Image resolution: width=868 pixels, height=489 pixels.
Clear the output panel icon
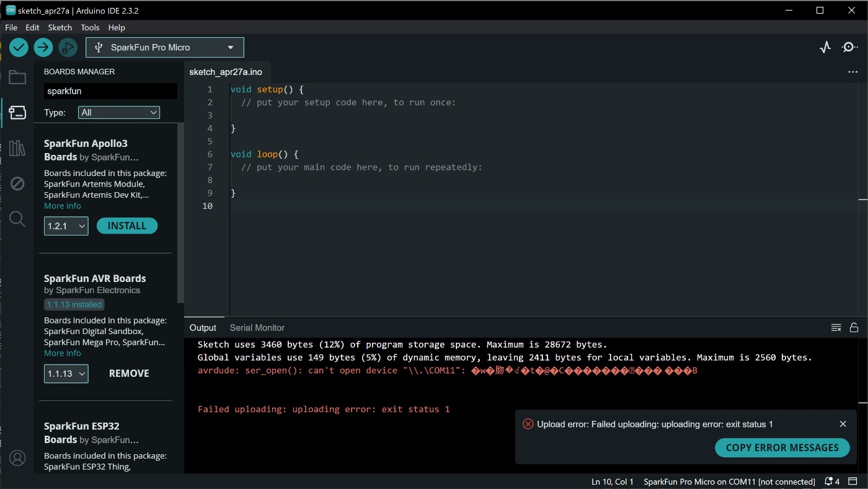(836, 327)
